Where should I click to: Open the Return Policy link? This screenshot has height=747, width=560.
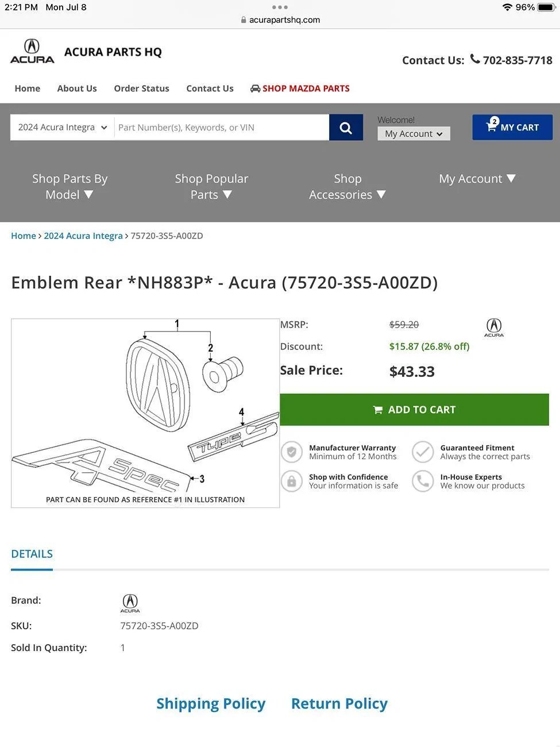coord(339,704)
